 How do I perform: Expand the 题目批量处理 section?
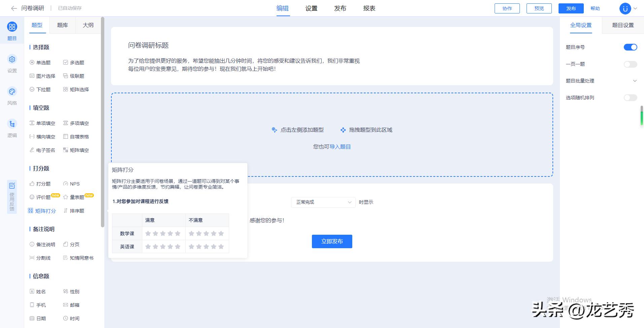[x=635, y=81]
